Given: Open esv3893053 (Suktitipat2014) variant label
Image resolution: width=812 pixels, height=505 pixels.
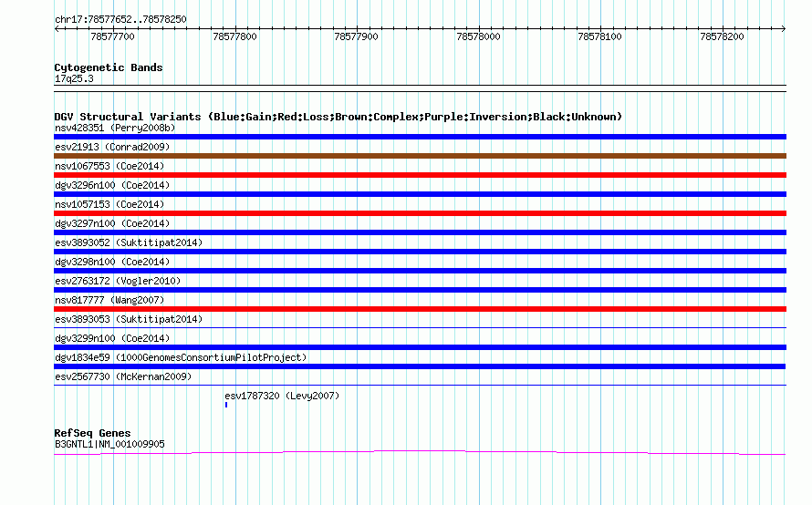Looking at the screenshot, I should pos(129,319).
